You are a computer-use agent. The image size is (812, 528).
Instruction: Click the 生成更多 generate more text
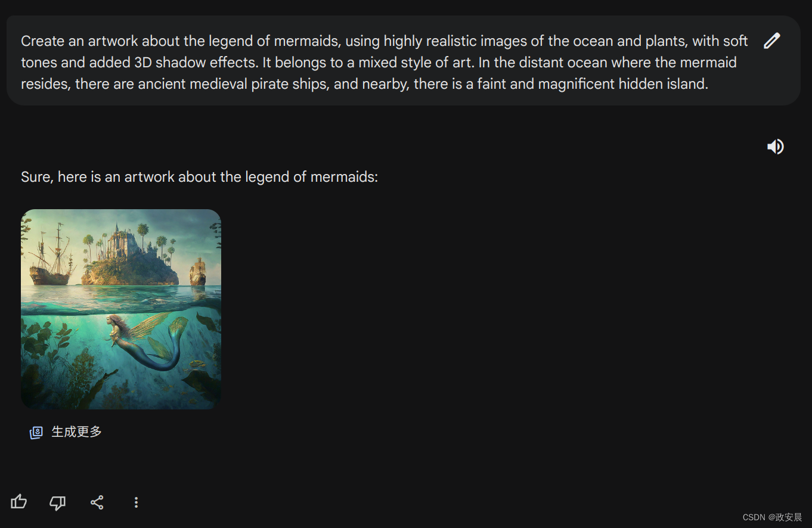pyautogui.click(x=76, y=431)
